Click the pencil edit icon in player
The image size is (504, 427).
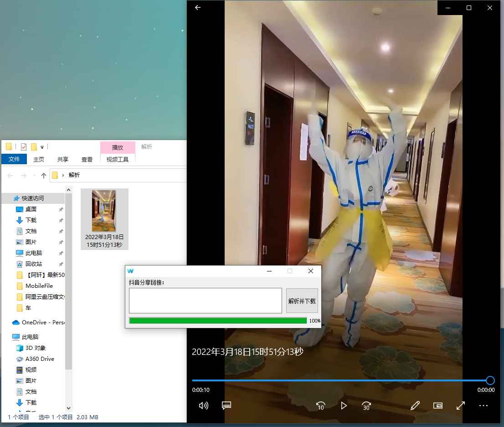point(415,406)
